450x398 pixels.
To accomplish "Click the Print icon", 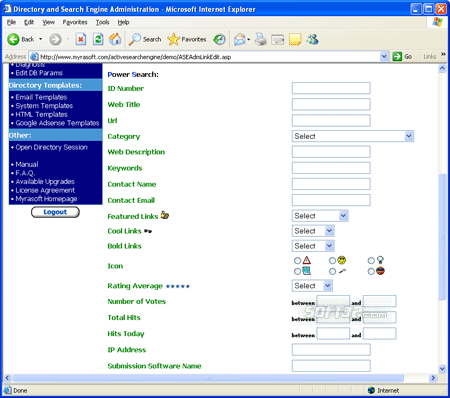I will [x=261, y=39].
